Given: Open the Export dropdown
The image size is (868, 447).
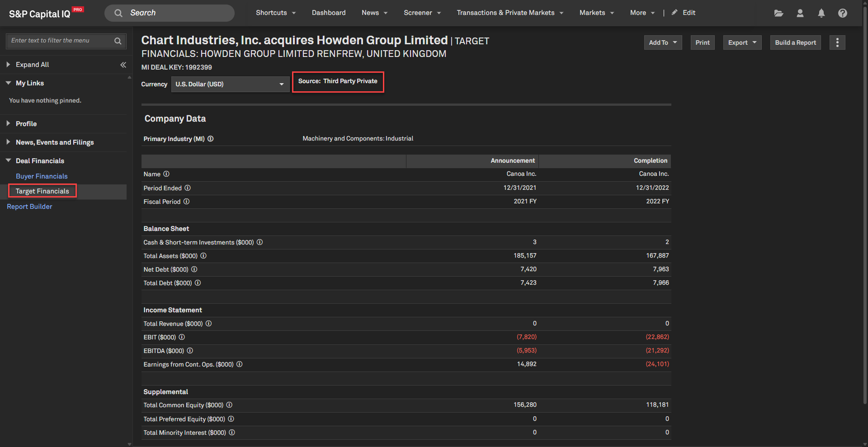Looking at the screenshot, I should coord(742,42).
